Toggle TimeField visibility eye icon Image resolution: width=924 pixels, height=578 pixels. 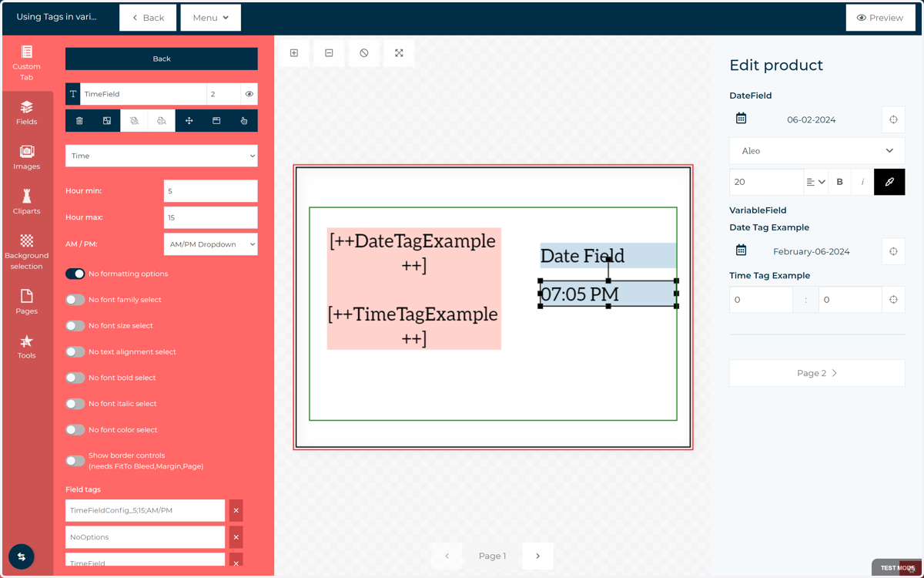[249, 94]
